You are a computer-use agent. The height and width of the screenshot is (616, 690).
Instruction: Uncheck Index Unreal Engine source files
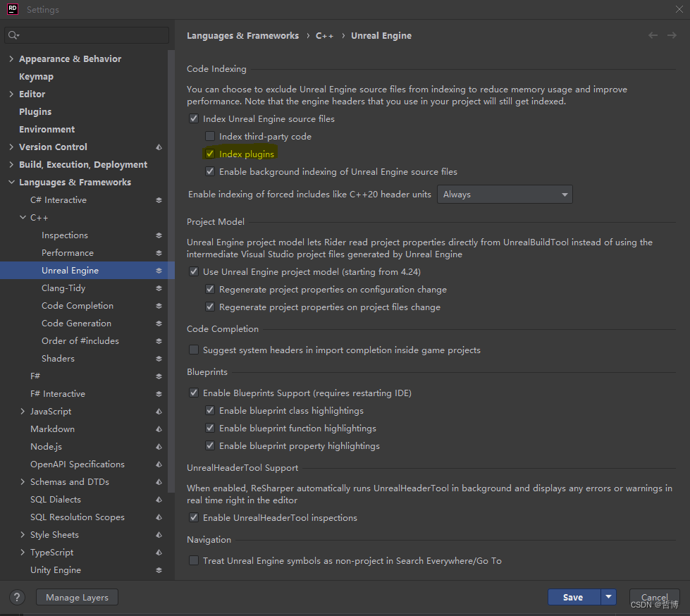[x=194, y=118]
